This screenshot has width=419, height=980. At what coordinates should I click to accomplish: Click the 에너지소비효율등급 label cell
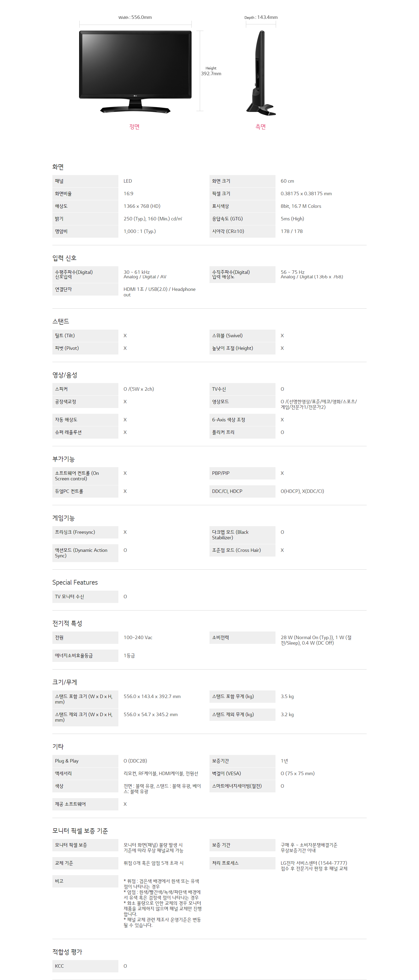pyautogui.click(x=74, y=656)
